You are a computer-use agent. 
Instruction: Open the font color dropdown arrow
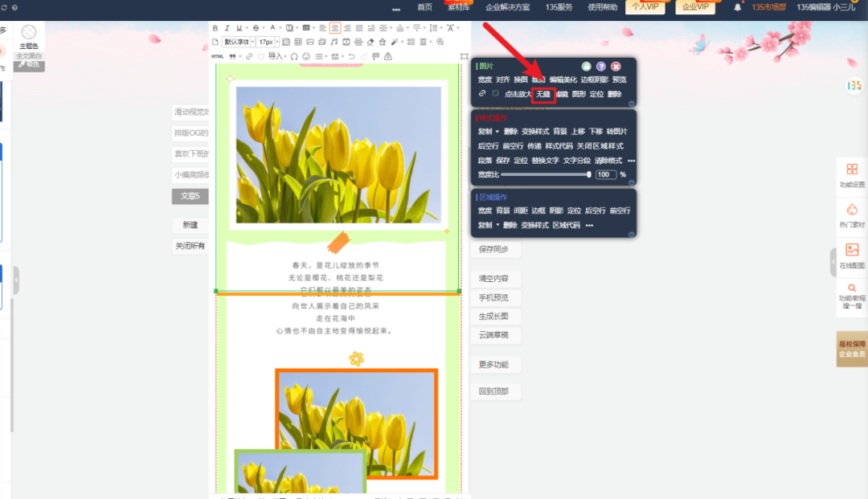click(x=280, y=27)
